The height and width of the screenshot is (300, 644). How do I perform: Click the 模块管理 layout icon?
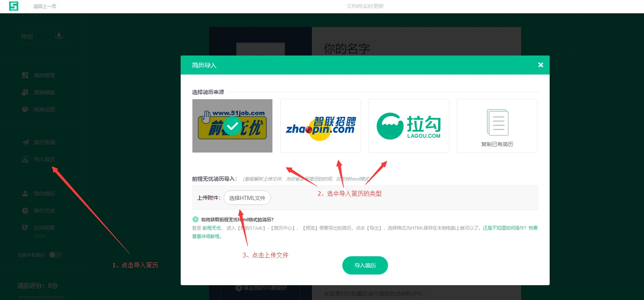pyautogui.click(x=25, y=75)
